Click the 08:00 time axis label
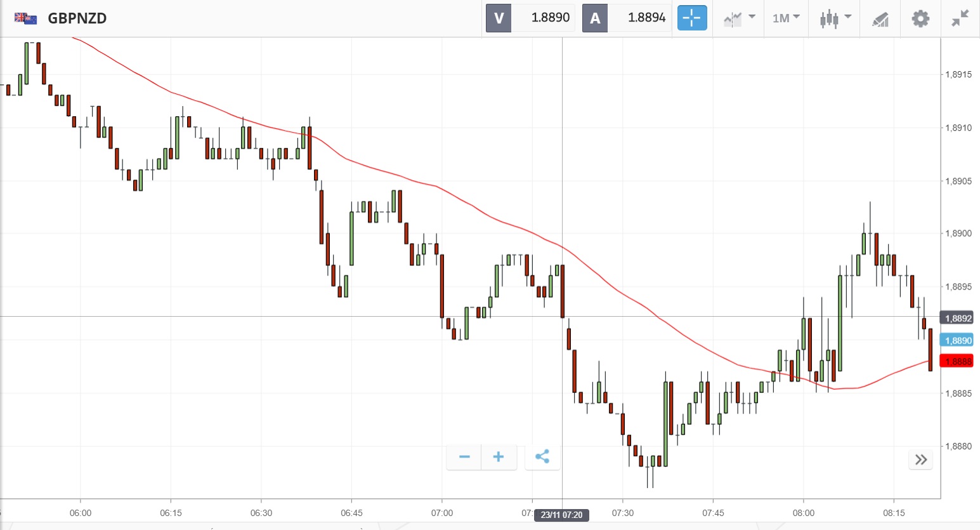The image size is (980, 530). [803, 513]
